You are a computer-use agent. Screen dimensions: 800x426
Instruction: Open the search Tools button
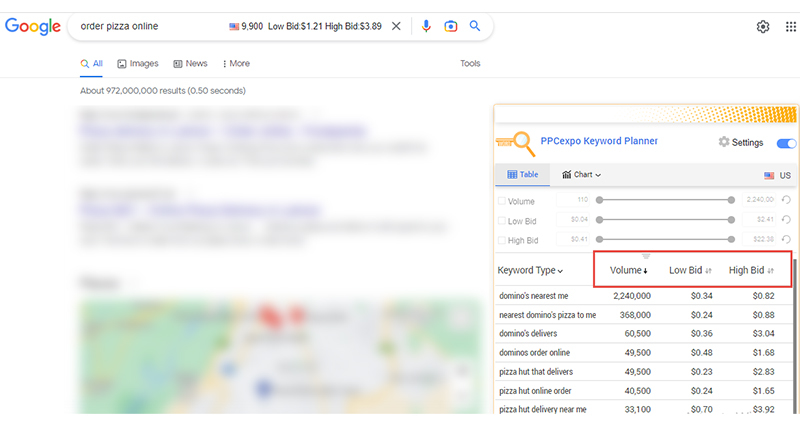point(470,63)
